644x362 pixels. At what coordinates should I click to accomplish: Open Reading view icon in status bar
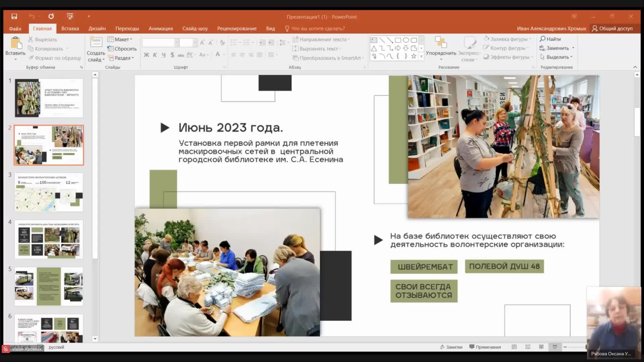541,347
